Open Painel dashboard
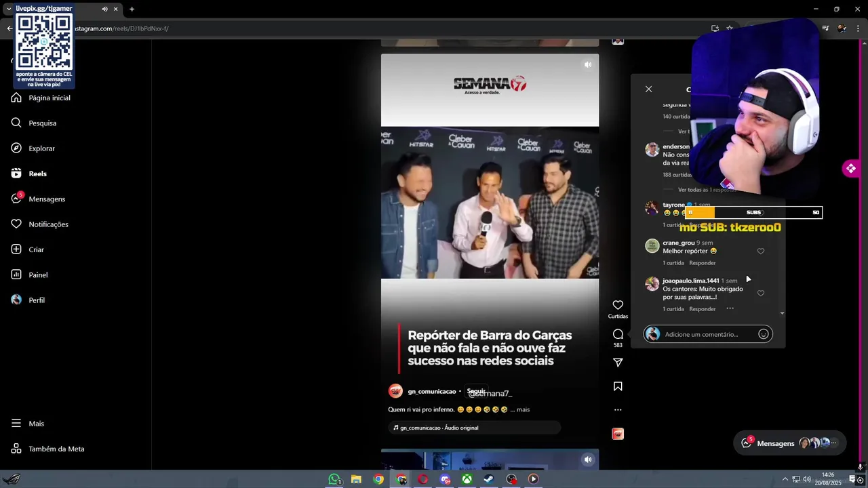 (29, 274)
